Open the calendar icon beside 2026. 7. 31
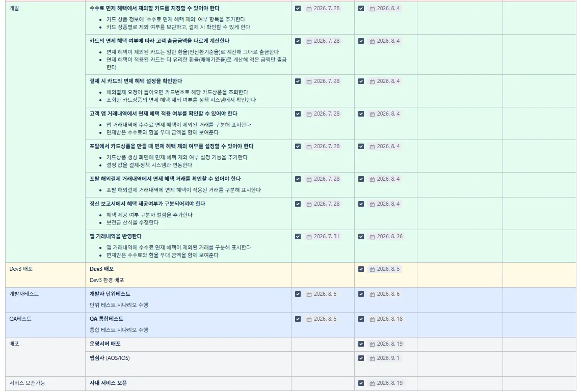The width and height of the screenshot is (581, 392). pyautogui.click(x=309, y=237)
